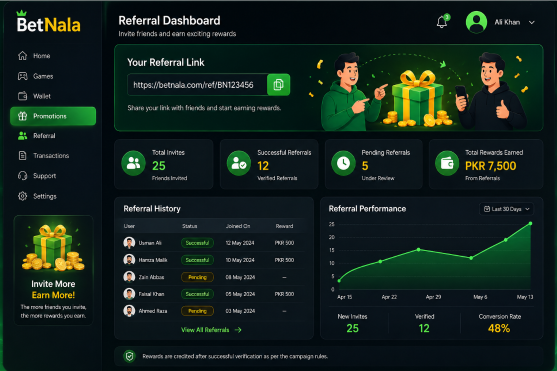The width and height of the screenshot is (557, 371).
Task: Click the BetNala logo
Action: coord(48,22)
